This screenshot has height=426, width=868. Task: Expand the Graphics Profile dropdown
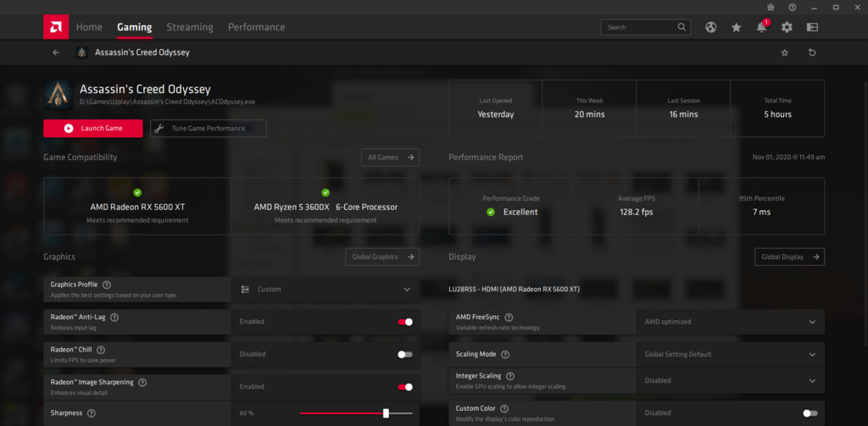coord(406,290)
